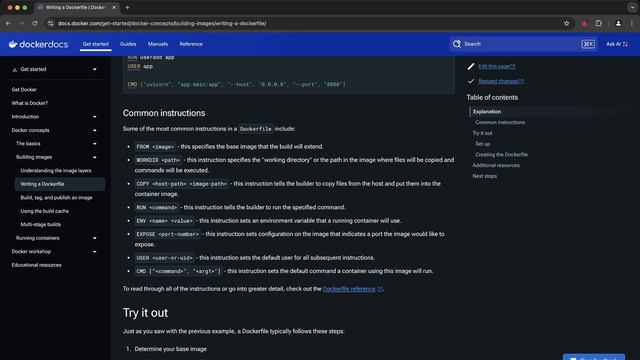Viewport: 640px width, 360px height.
Task: Click the ENV <name> <value> code snippet
Action: (164, 221)
